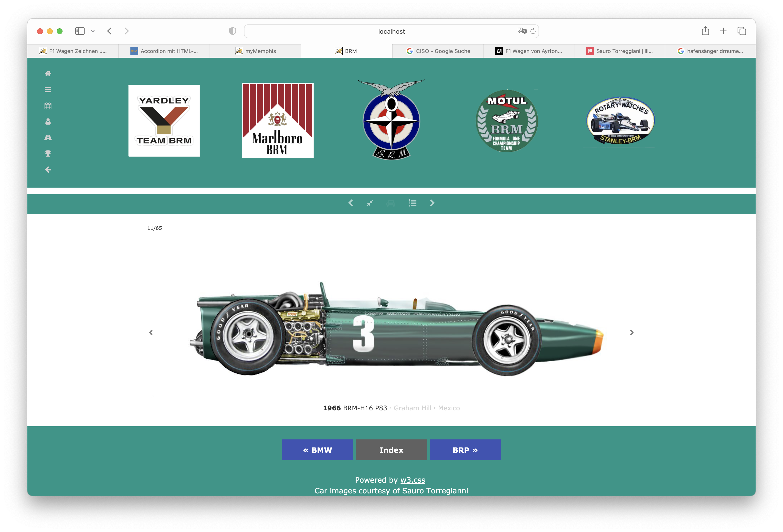The width and height of the screenshot is (783, 532).
Task: Show the tab overview icon
Action: click(x=741, y=31)
